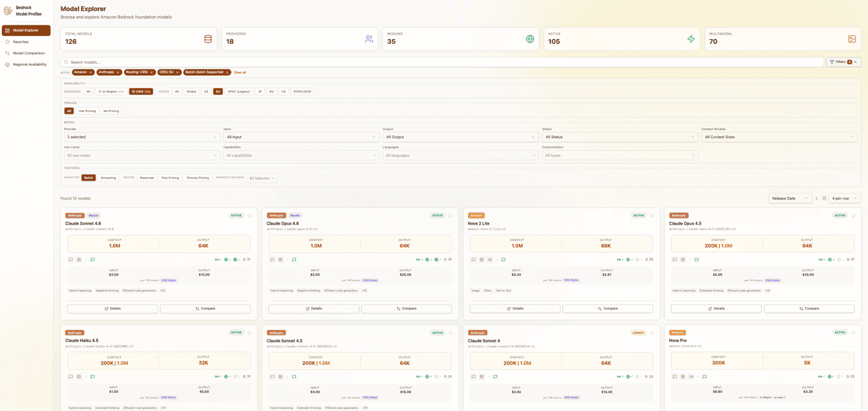Star the Nova Pro model
Viewport: 868px width, 411px height.
coord(853,332)
